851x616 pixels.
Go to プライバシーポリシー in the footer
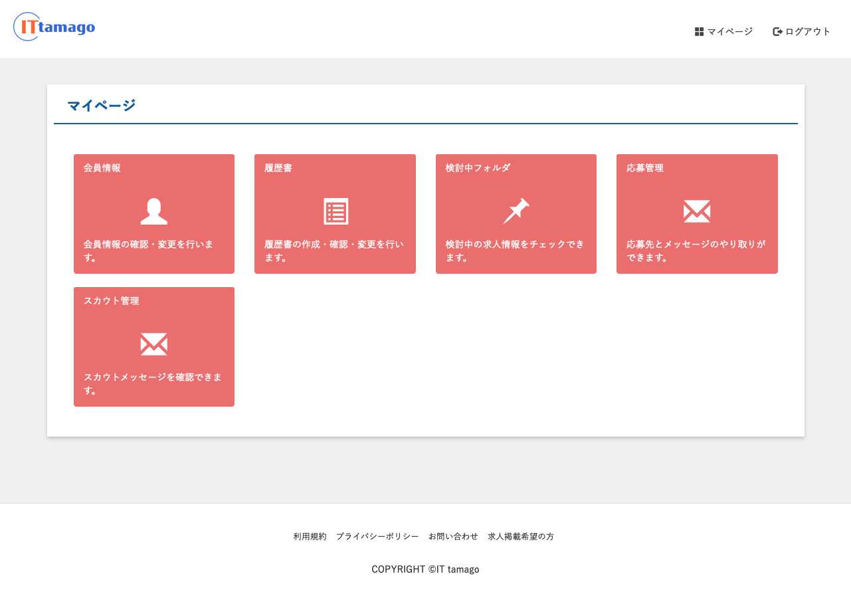coord(377,536)
